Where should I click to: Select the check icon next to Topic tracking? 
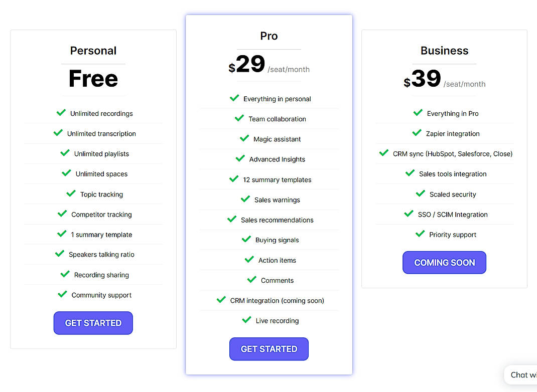[72, 193]
